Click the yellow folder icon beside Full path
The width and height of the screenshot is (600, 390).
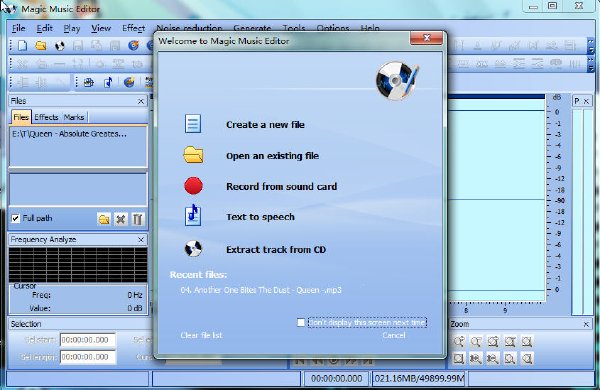coord(104,219)
